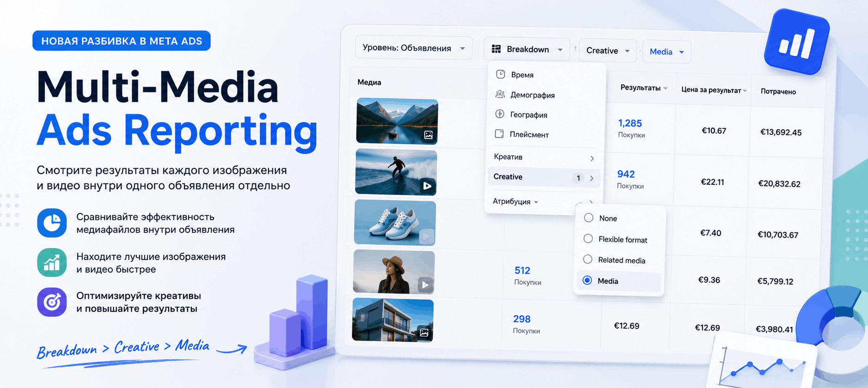Click the Потрачено column header
868x388 pixels.
tap(778, 92)
